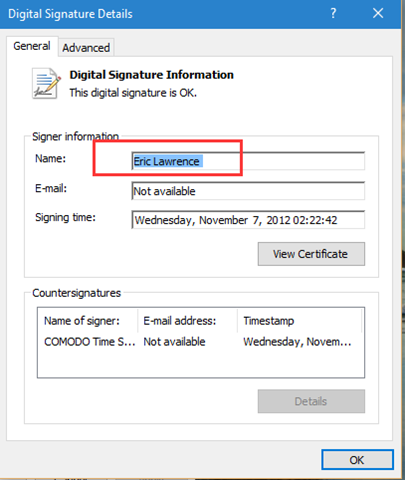Select the General tab
Image resolution: width=405 pixels, height=480 pixels.
(x=32, y=46)
